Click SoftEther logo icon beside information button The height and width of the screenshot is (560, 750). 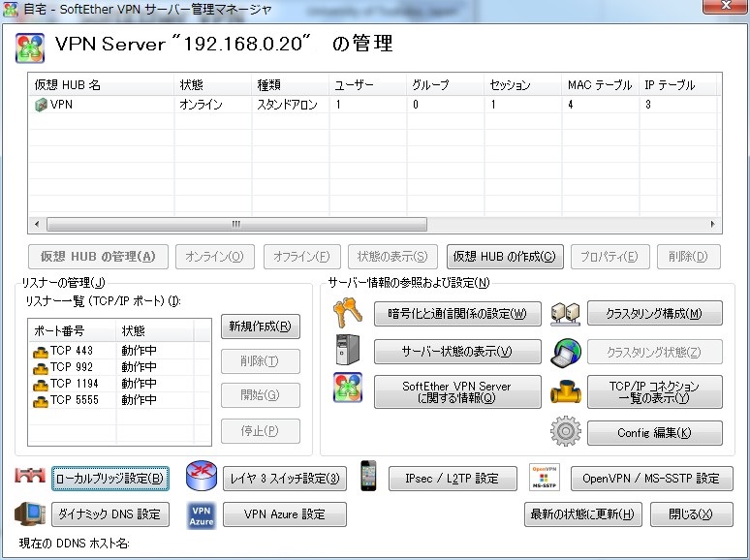pyautogui.click(x=347, y=388)
